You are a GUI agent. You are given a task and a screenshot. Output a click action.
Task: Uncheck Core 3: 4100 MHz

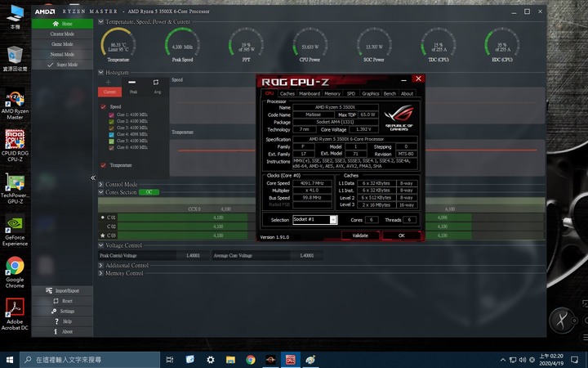click(x=111, y=128)
